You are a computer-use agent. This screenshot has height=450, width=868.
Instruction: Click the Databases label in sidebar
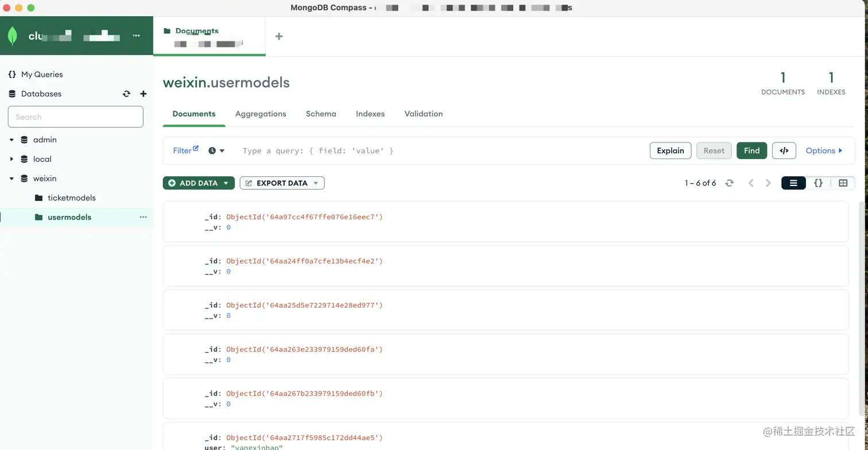click(x=41, y=94)
